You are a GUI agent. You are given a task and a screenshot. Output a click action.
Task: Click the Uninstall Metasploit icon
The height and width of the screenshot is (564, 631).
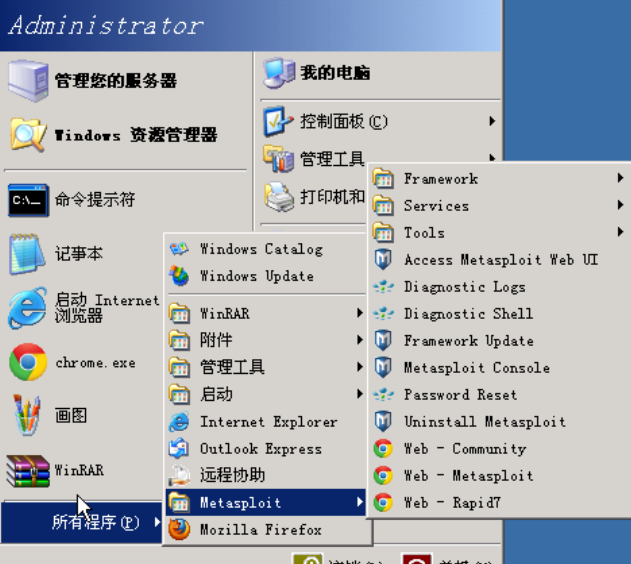383,422
